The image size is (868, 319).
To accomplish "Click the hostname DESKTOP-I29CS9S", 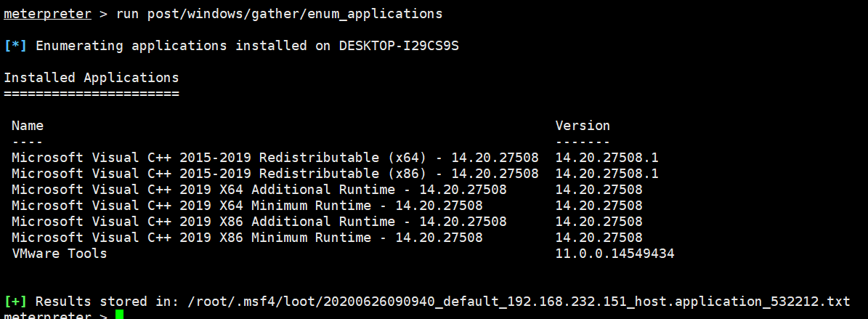I will [x=399, y=46].
